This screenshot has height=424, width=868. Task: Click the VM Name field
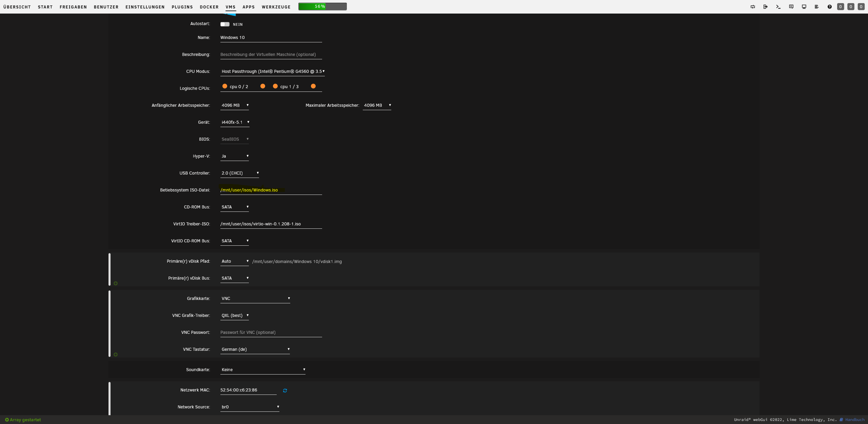271,38
